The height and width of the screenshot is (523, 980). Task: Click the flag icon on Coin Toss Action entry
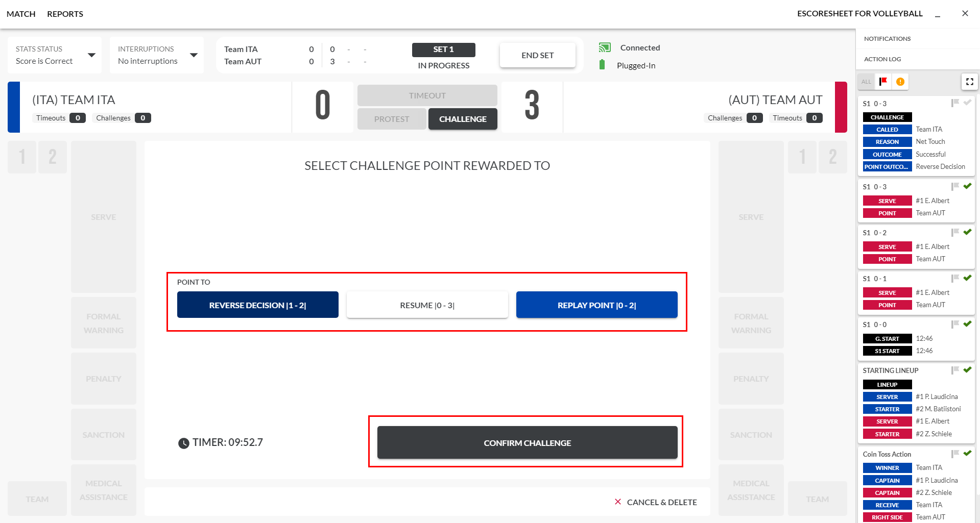click(x=955, y=454)
